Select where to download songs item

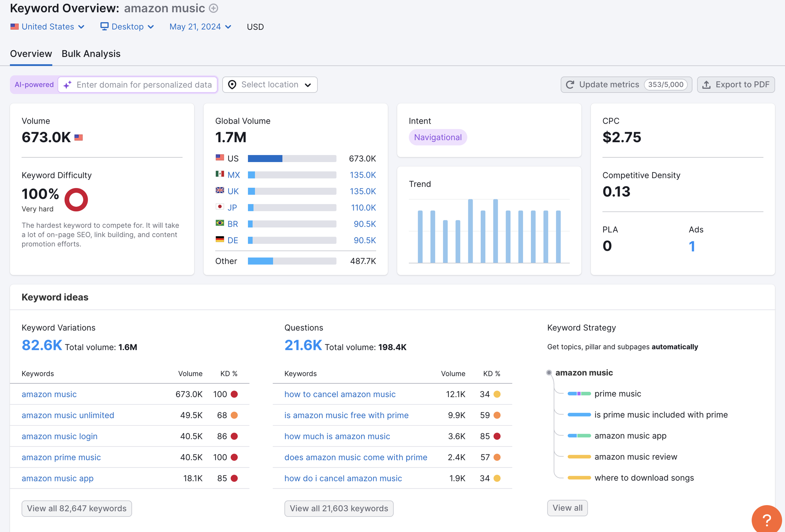644,478
